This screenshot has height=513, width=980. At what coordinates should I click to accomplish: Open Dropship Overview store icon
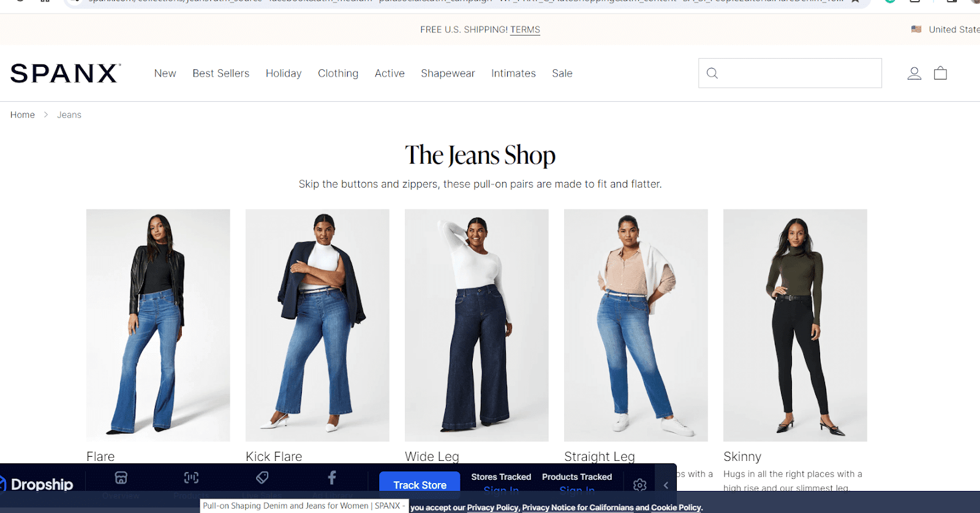click(x=121, y=477)
